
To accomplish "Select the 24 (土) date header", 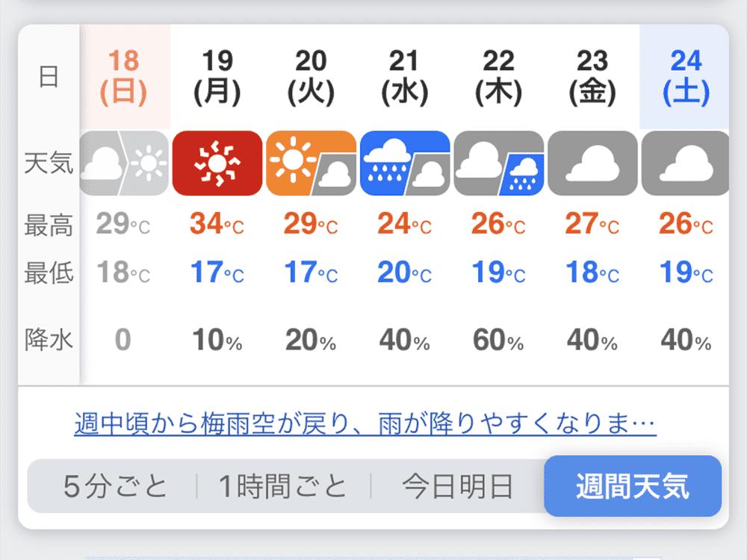I will (686, 77).
